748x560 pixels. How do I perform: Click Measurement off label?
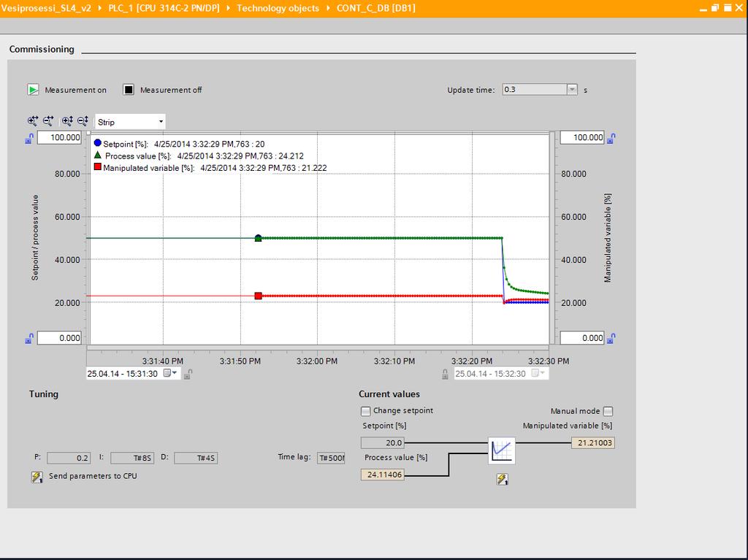(x=171, y=90)
